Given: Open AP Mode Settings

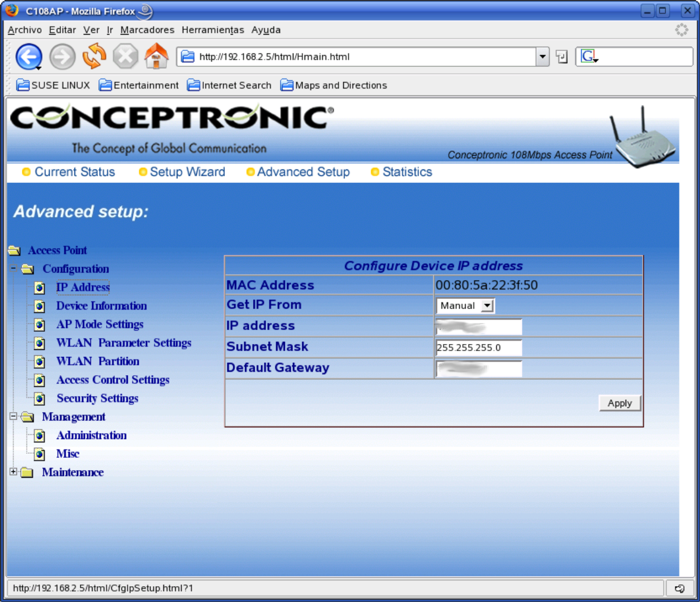Looking at the screenshot, I should tap(100, 324).
